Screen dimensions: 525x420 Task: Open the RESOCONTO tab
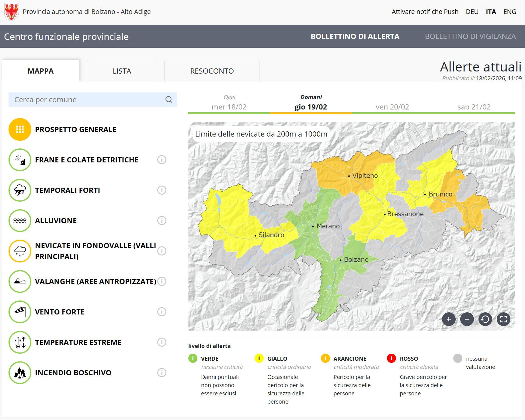pyautogui.click(x=212, y=71)
